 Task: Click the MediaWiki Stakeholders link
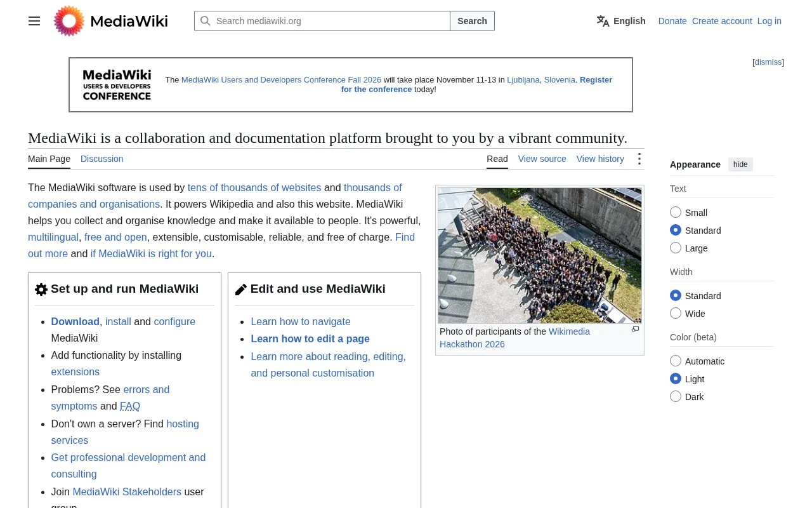pyautogui.click(x=127, y=491)
